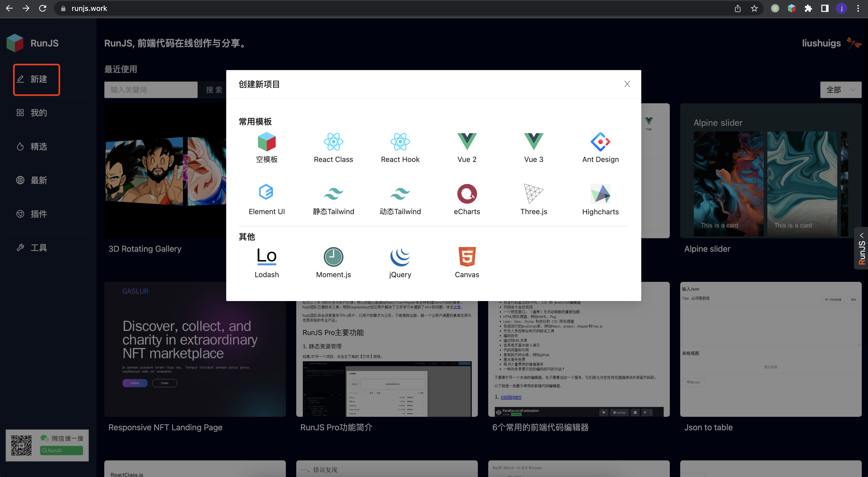Image resolution: width=868 pixels, height=477 pixels.
Task: Select the Three.js template
Action: tap(533, 200)
